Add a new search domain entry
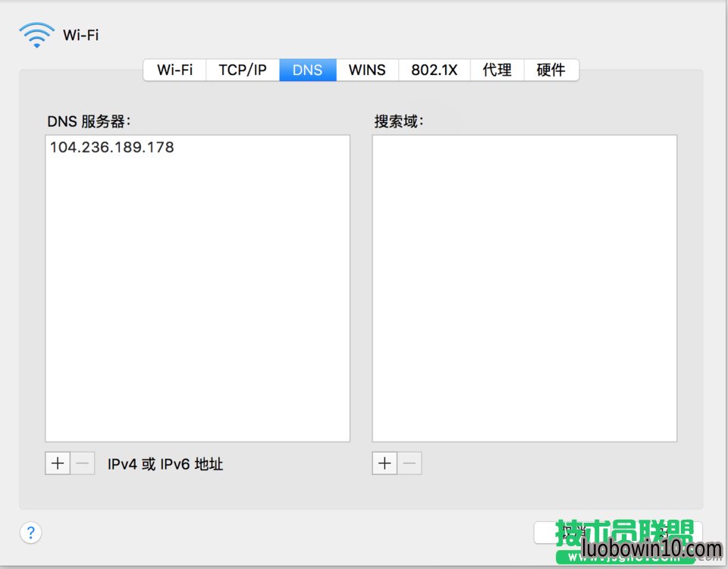This screenshot has height=569, width=728. point(384,464)
